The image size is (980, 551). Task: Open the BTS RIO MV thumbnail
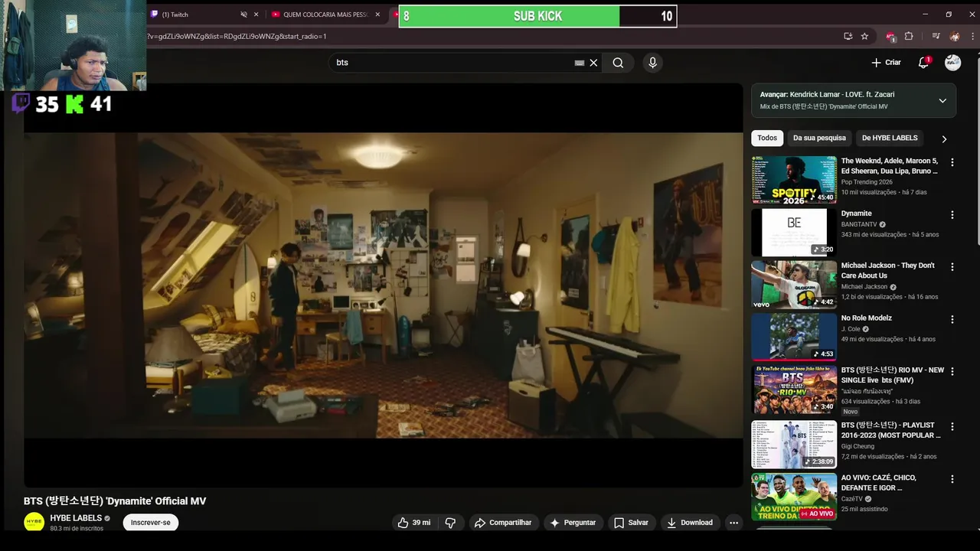point(794,389)
